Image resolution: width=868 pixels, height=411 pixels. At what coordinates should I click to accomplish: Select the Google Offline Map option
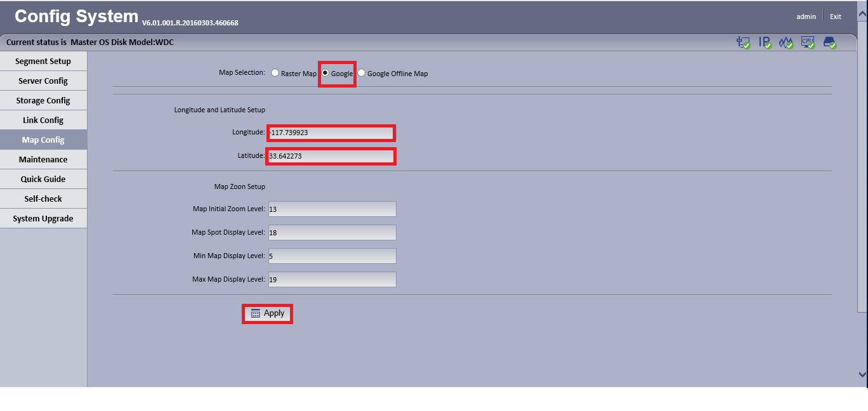point(362,73)
